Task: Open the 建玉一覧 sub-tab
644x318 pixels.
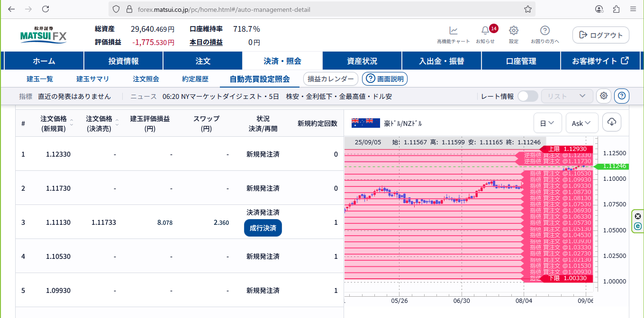Action: point(40,79)
